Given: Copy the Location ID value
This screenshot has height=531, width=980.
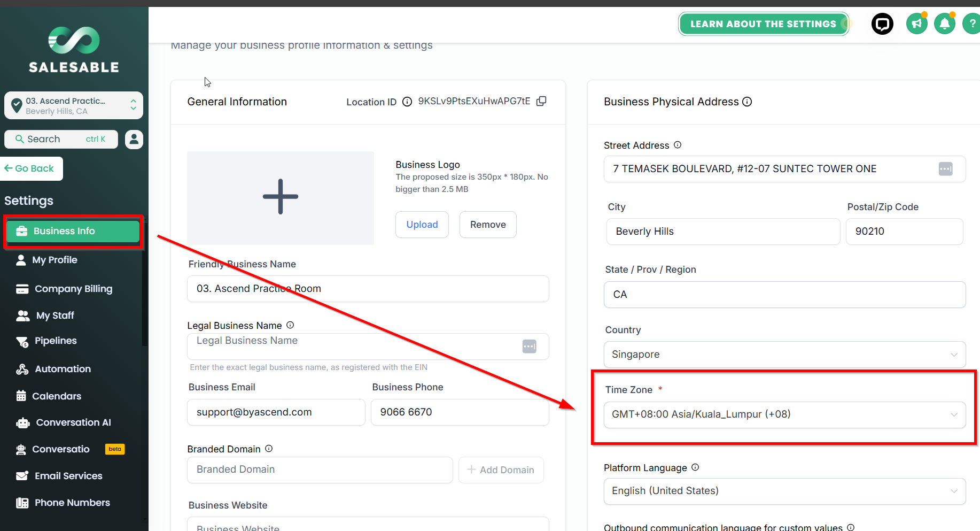Looking at the screenshot, I should click(x=541, y=101).
